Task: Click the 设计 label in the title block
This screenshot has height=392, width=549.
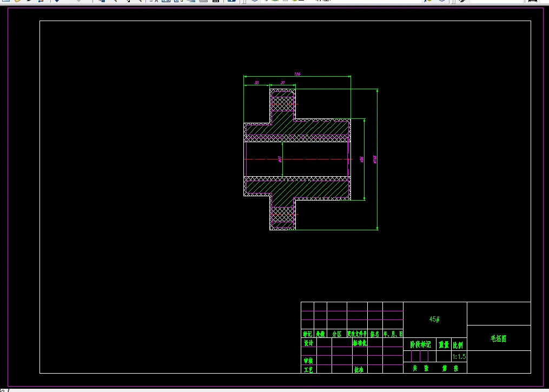Action: pos(308,343)
